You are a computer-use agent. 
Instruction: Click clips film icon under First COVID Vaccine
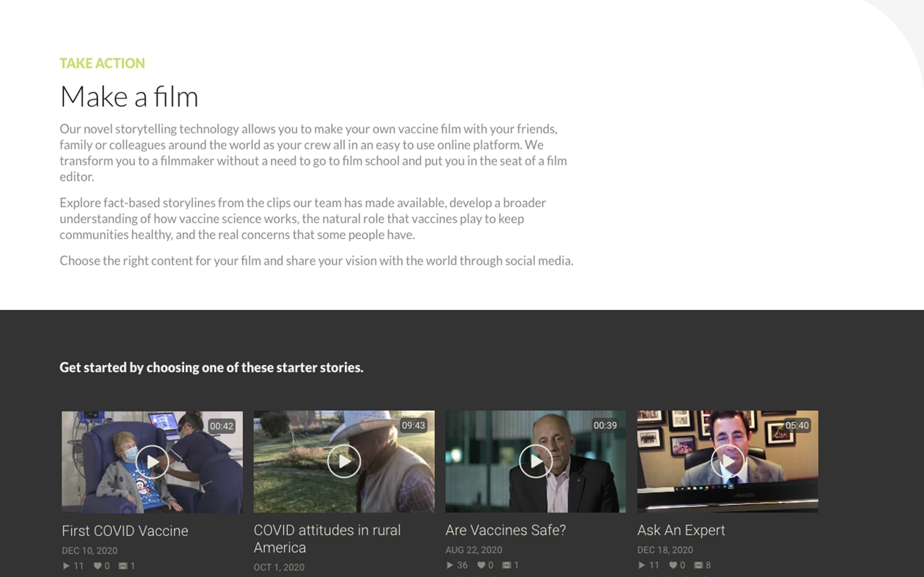(123, 565)
